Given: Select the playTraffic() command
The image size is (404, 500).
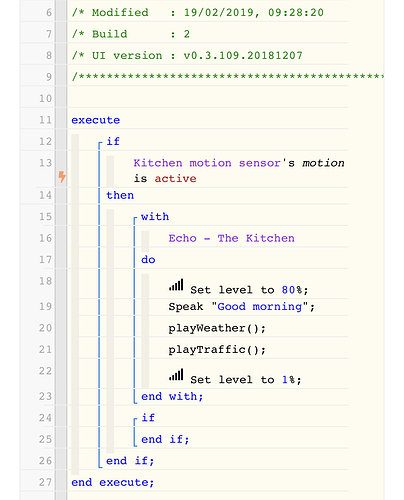Looking at the screenshot, I should click(x=217, y=350).
